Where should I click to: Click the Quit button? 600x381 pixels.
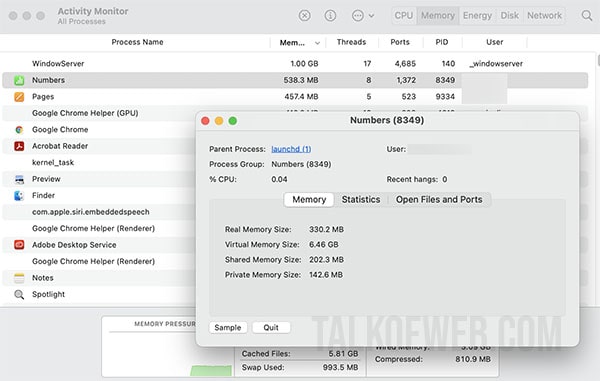(x=271, y=328)
